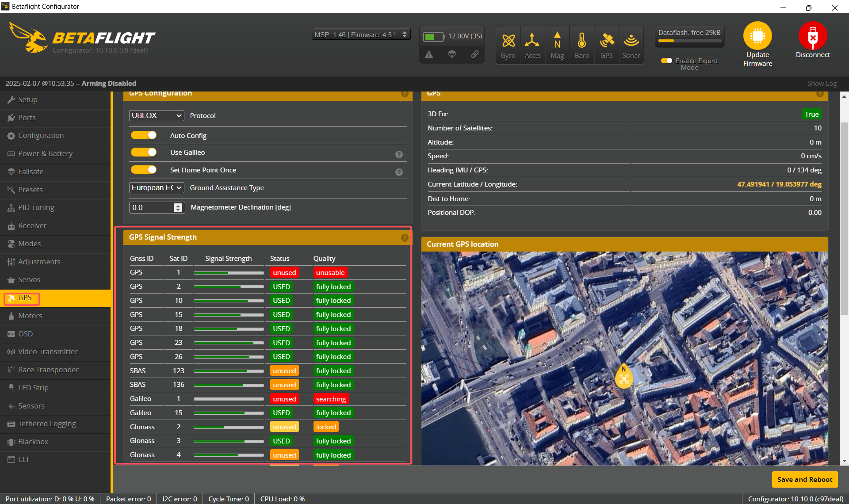Open the CLI tab
The width and height of the screenshot is (849, 504).
(55, 459)
